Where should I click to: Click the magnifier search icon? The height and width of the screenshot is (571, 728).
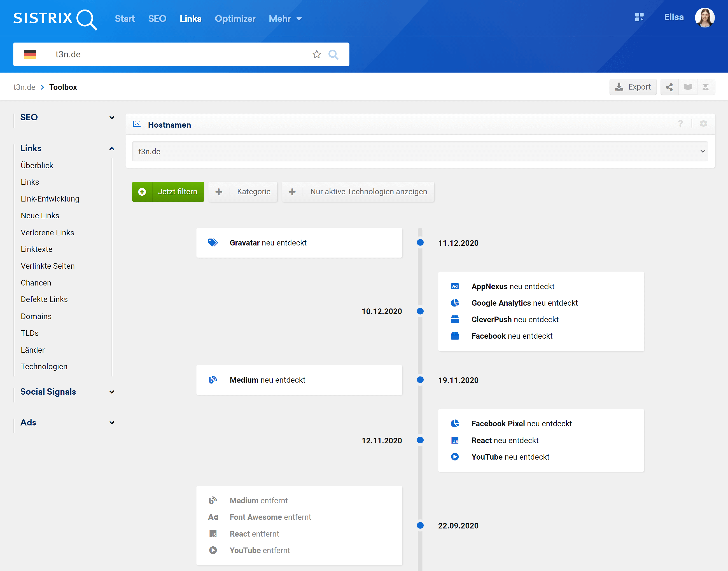pos(333,54)
